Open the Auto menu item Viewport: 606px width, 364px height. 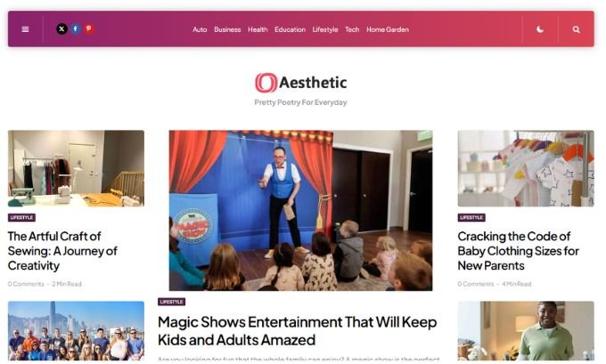click(x=200, y=29)
